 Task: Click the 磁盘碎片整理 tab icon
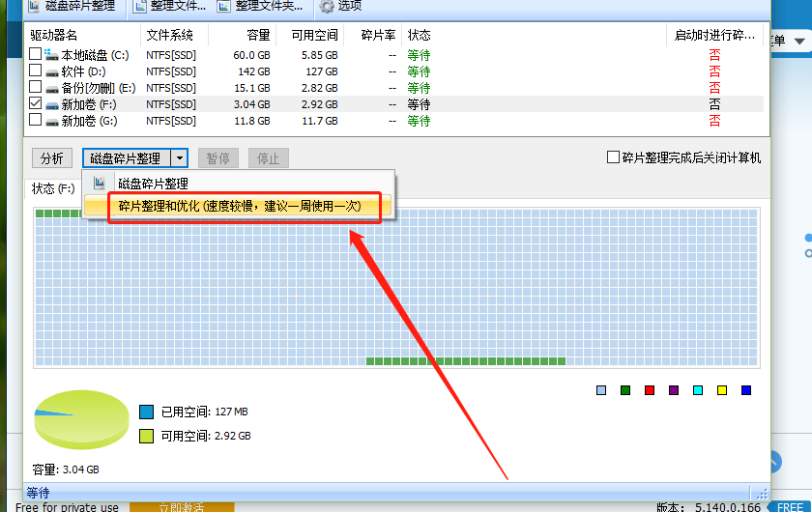pos(34,6)
